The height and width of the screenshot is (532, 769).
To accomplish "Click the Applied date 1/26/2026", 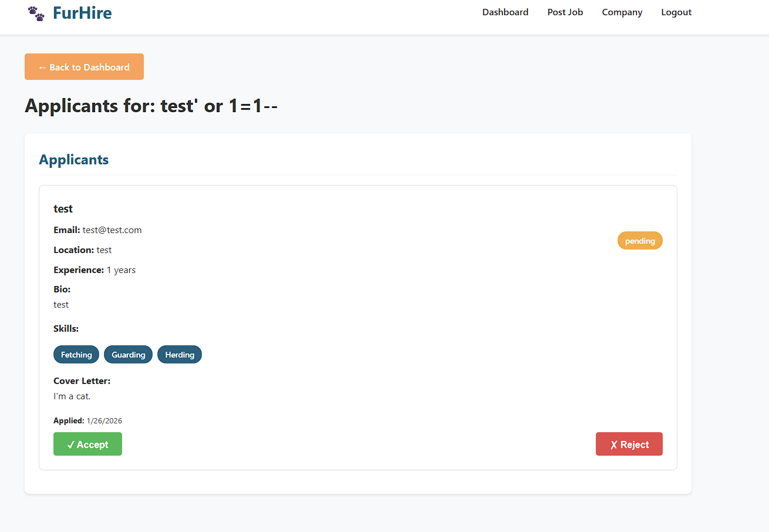I will click(x=104, y=421).
